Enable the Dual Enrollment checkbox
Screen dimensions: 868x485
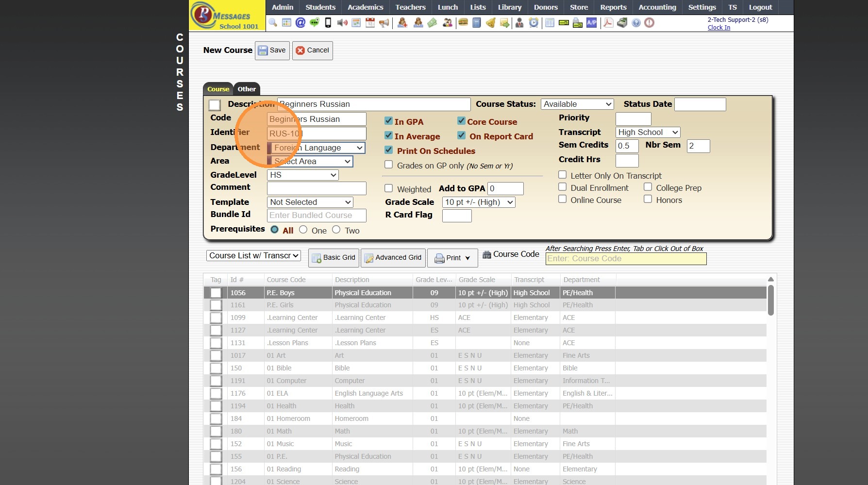[562, 187]
